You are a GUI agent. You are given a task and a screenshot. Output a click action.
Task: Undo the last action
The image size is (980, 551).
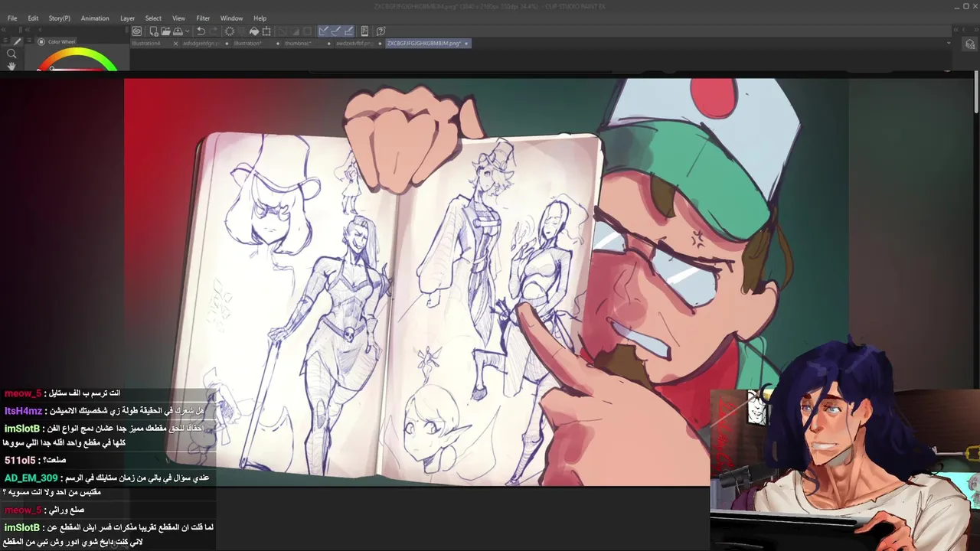pos(201,31)
